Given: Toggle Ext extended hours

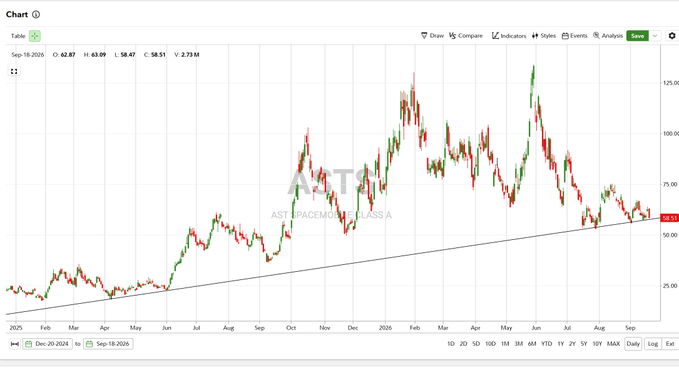Looking at the screenshot, I should [x=670, y=344].
